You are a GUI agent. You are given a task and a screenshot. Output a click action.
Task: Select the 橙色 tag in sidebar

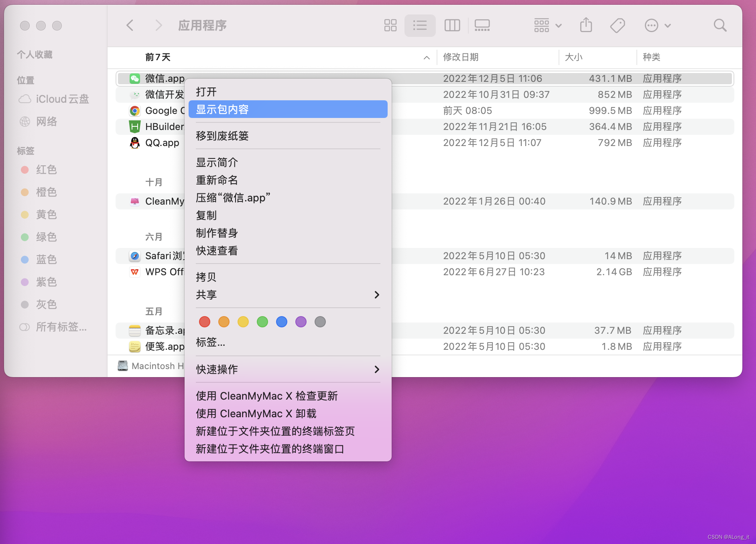[x=39, y=192]
